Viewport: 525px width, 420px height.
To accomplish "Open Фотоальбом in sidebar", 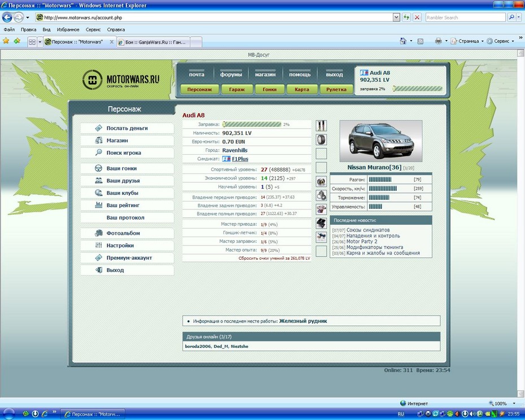I will 127,233.
